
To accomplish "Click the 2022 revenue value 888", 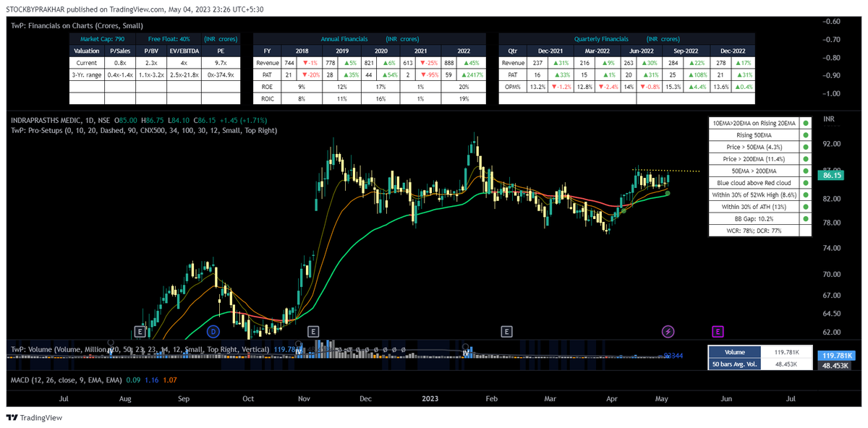I will (x=450, y=63).
